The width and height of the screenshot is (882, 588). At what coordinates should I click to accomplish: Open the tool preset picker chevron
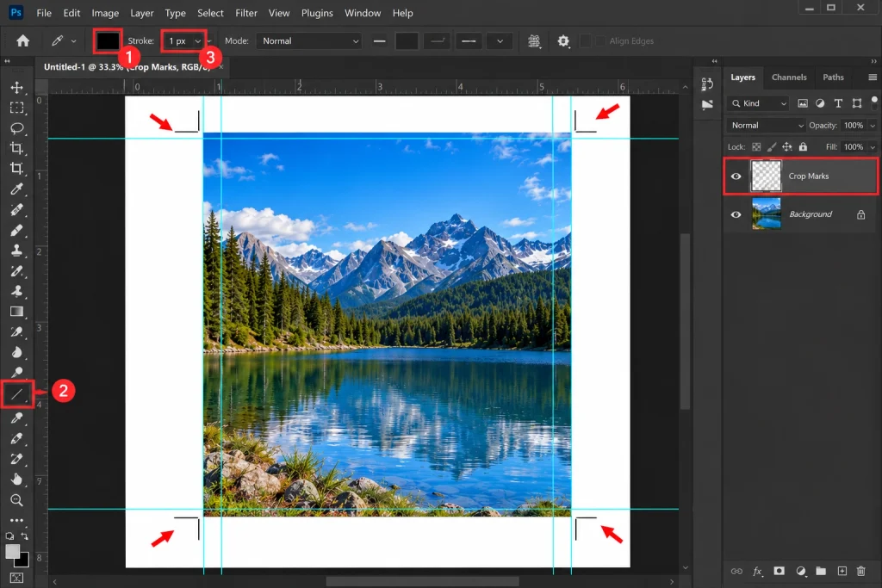tap(74, 41)
